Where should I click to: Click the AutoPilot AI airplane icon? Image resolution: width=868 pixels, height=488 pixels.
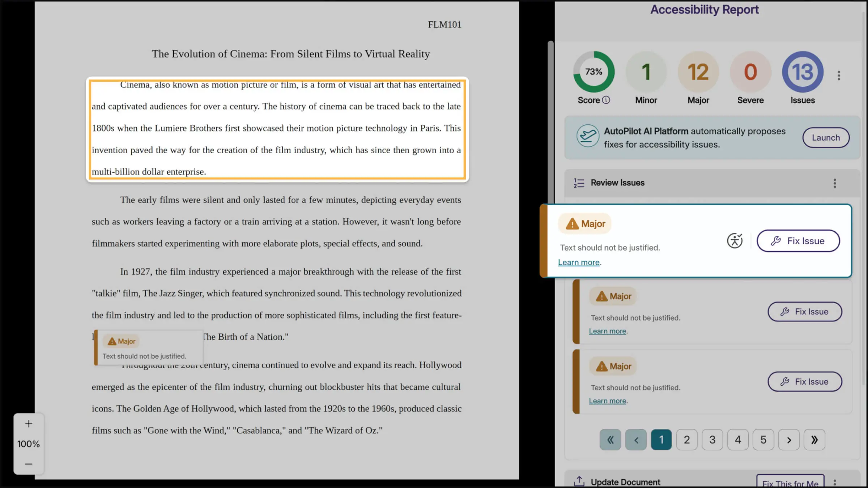[588, 137]
